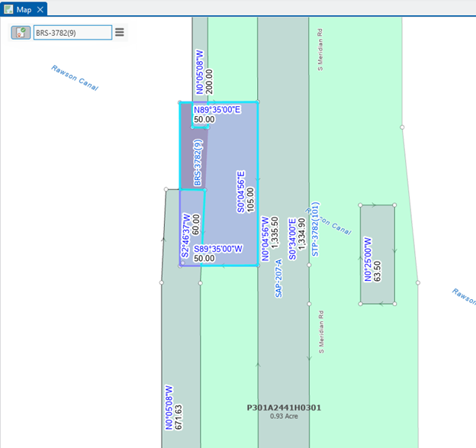476x448 pixels.
Task: Click the 60.00 distance label
Action: (196, 224)
